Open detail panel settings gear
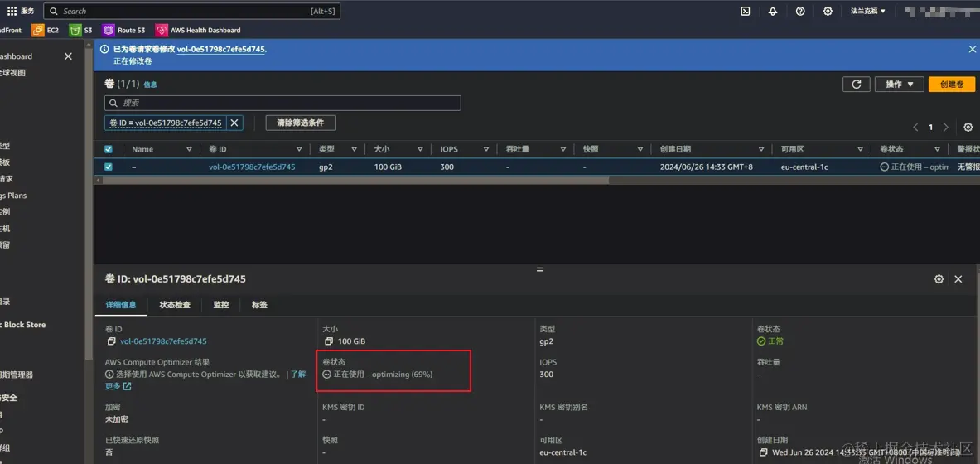 coord(939,279)
